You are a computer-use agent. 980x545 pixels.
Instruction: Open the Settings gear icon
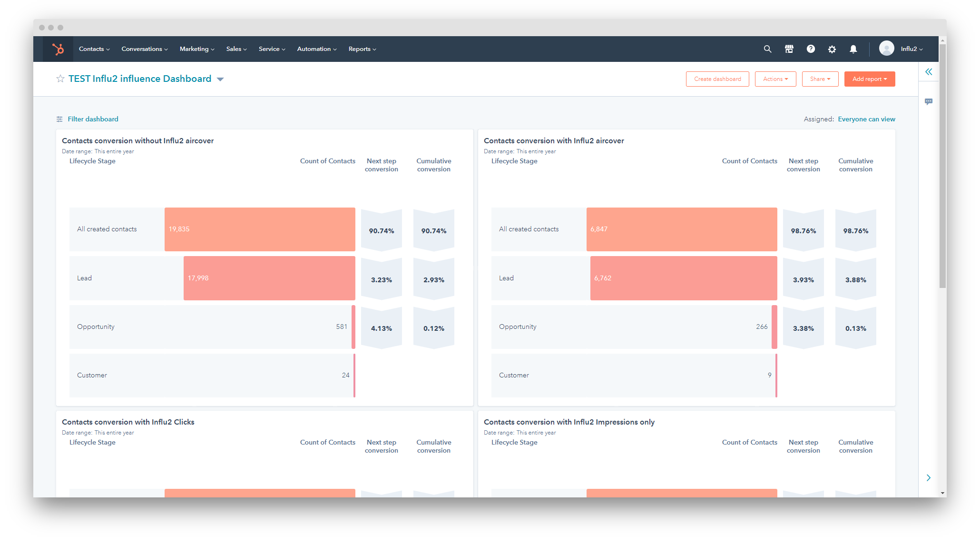832,49
